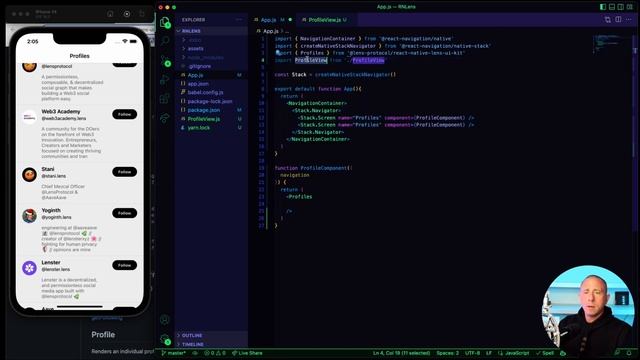
Task: Follow Stani in simulator
Action: tap(124, 172)
